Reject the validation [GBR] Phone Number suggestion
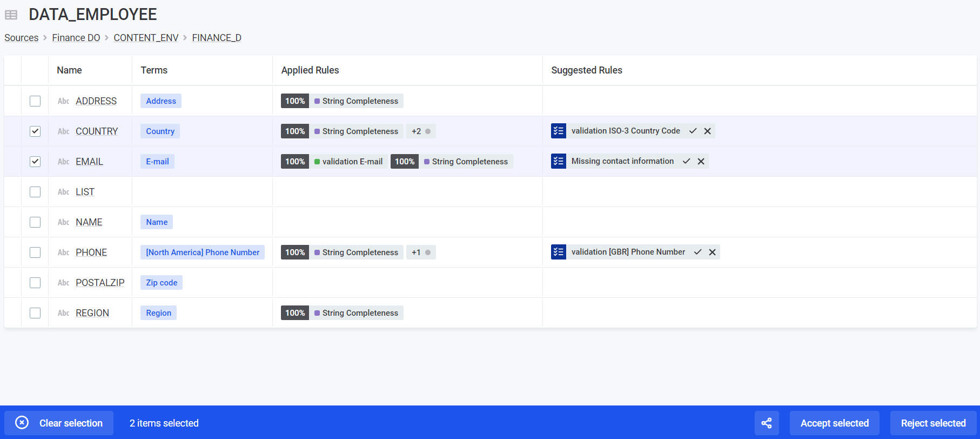This screenshot has width=980, height=439. click(712, 252)
